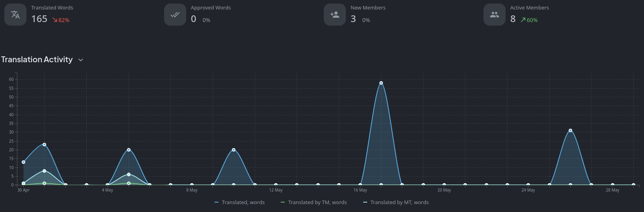Click the green 60% increase indicator
This screenshot has height=212, width=644.
pyautogui.click(x=529, y=20)
